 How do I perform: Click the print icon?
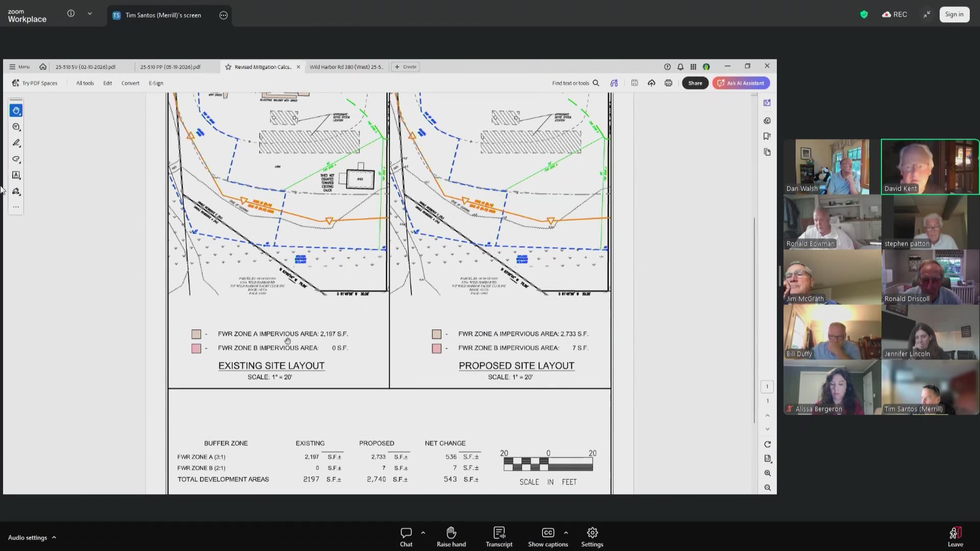point(668,83)
